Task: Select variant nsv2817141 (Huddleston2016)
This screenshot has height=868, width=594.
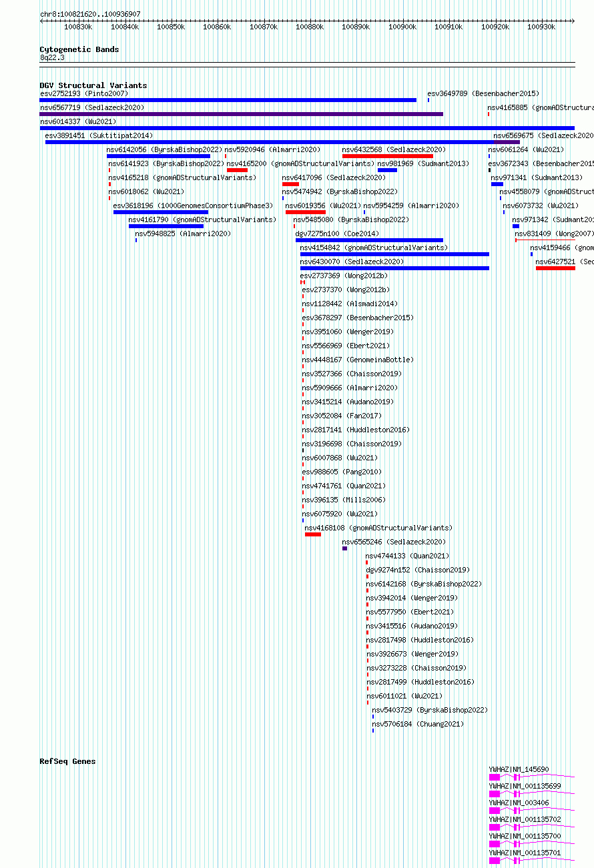Action: (x=356, y=430)
